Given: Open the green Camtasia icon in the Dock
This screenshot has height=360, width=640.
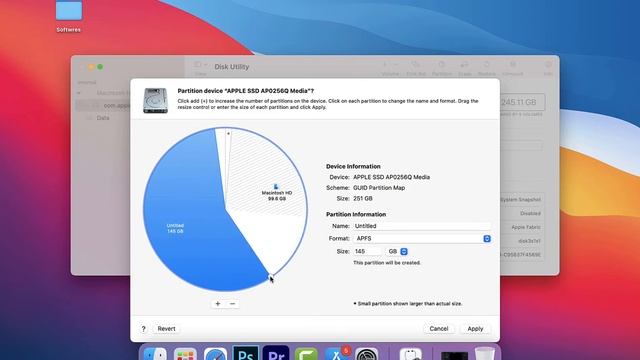Looking at the screenshot, I should [306, 354].
